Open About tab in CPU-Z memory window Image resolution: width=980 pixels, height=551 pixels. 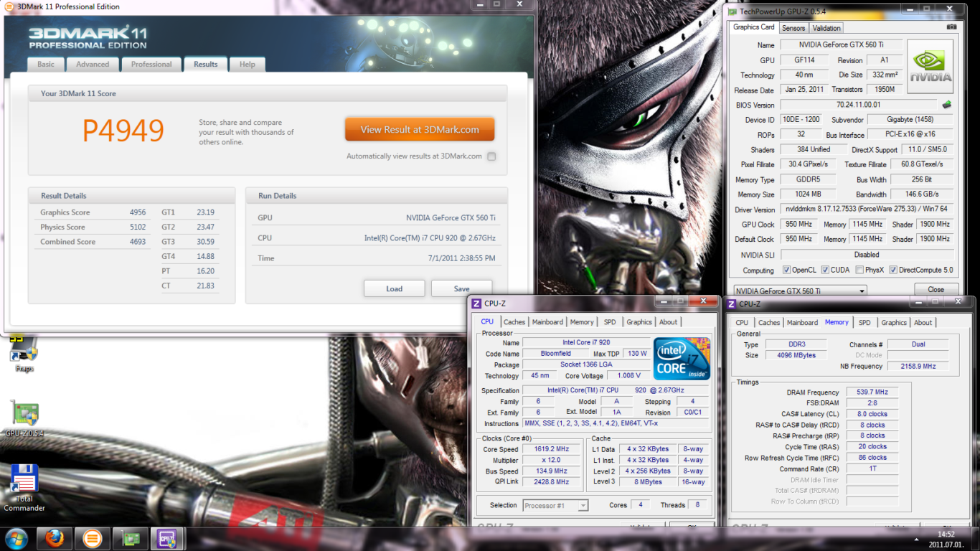pos(923,323)
